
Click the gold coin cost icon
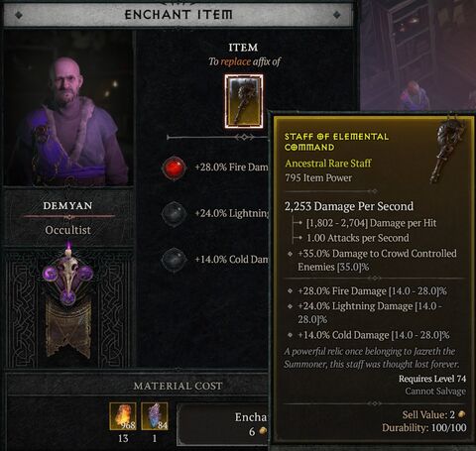(263, 431)
